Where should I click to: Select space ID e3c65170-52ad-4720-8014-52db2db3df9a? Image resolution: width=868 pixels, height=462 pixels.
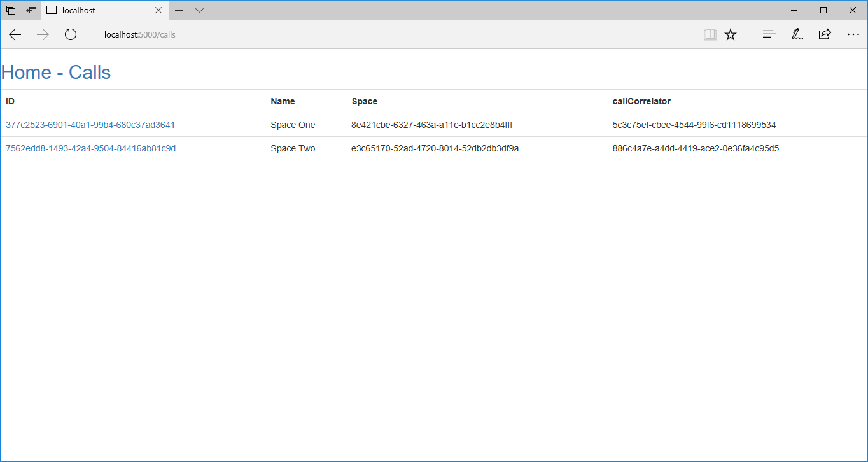point(435,149)
